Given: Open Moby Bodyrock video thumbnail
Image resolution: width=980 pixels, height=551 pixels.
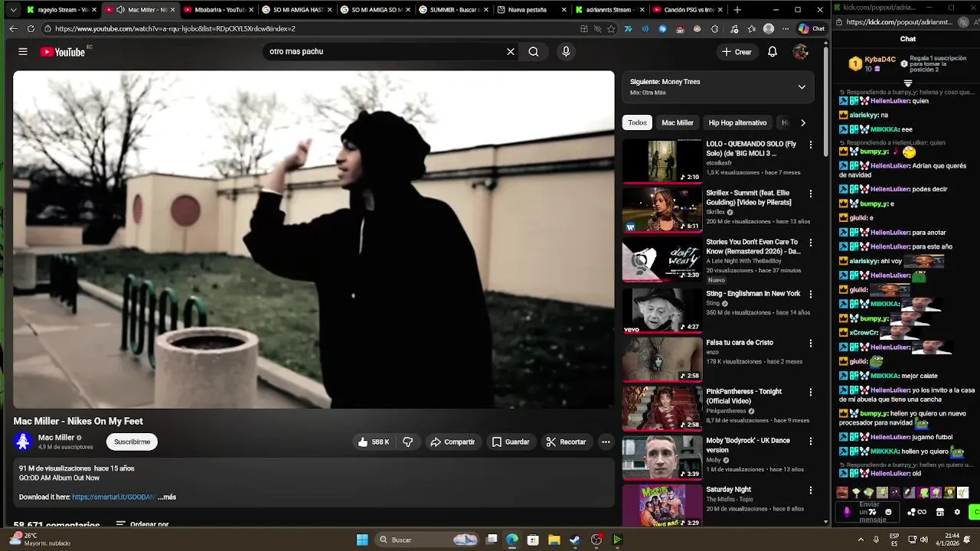Looking at the screenshot, I should coord(661,458).
